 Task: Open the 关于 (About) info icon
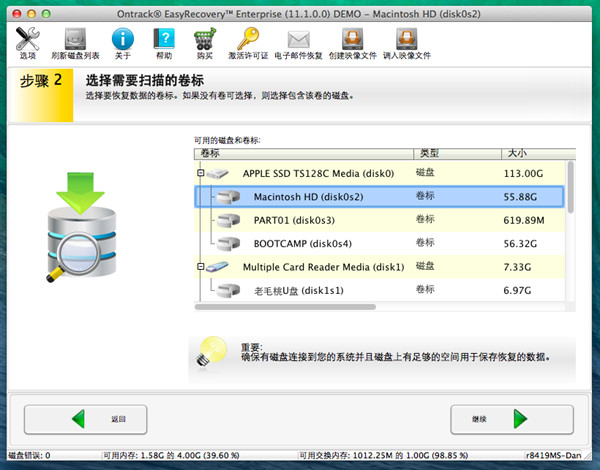(122, 41)
